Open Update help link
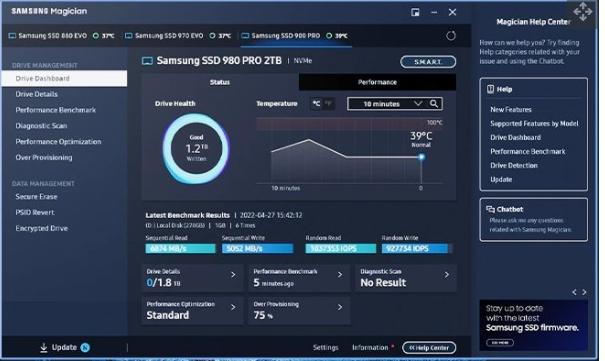The height and width of the screenshot is (361, 605). (501, 179)
